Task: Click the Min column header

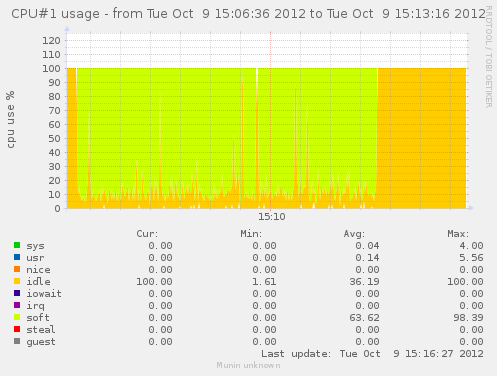Action: point(251,234)
